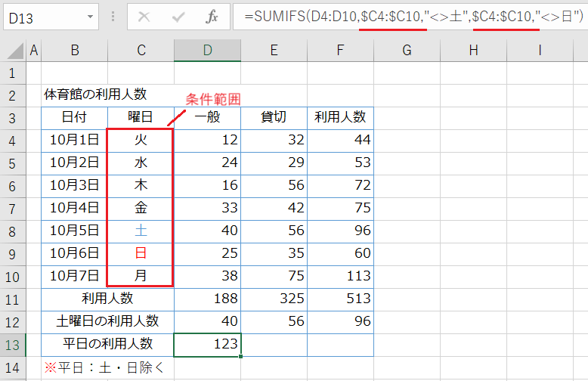
Task: Click the 日付 header cell
Action: pos(75,118)
